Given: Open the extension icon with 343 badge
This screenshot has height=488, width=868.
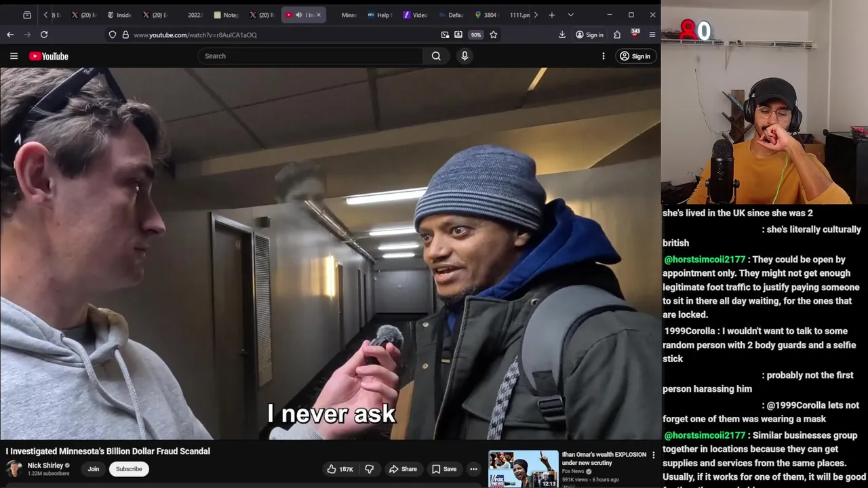Looking at the screenshot, I should 635,33.
